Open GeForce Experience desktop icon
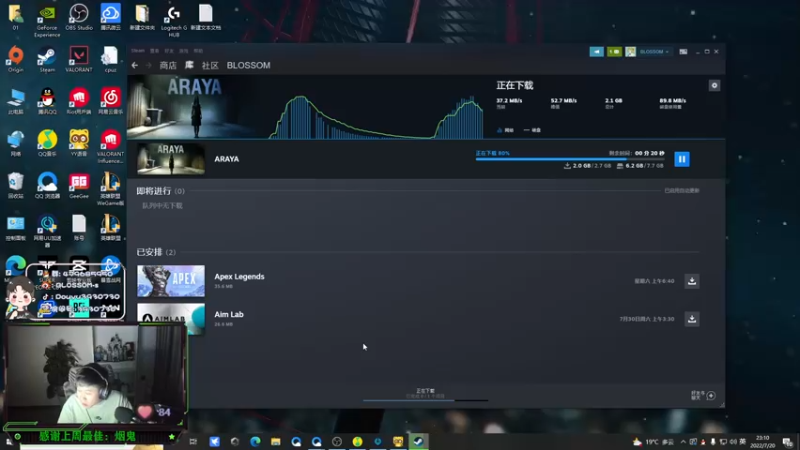The image size is (800, 450). click(47, 21)
